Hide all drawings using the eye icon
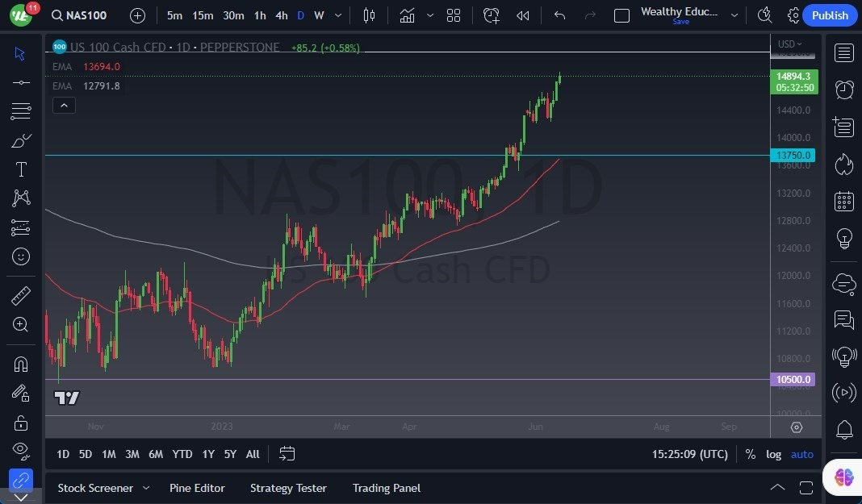Viewport: 862px width, 504px height. point(21,451)
